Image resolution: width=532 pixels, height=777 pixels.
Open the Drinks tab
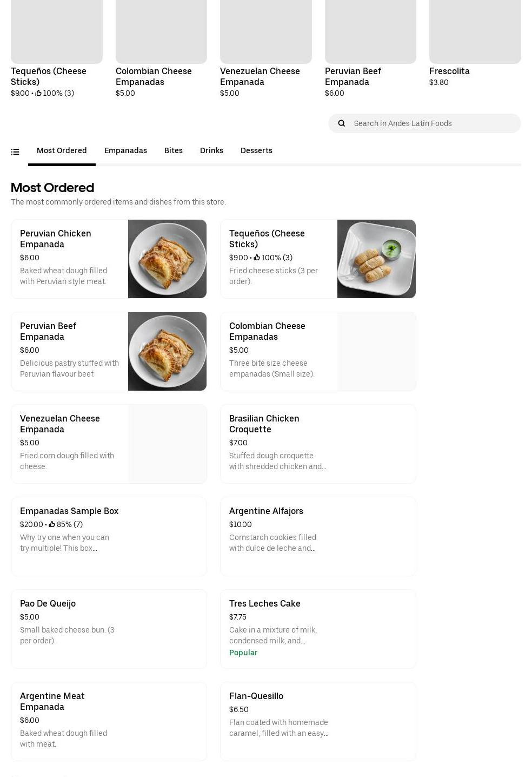coord(211,150)
